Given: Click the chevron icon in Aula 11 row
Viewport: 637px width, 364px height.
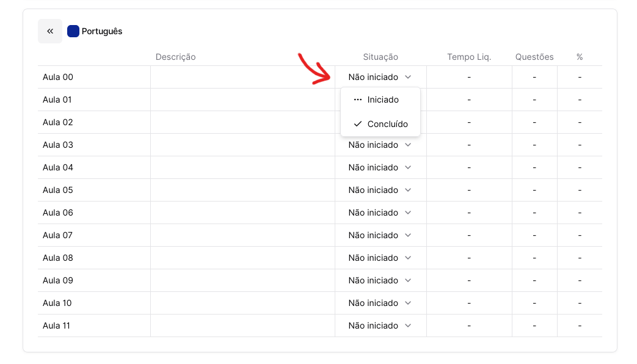Looking at the screenshot, I should tap(408, 326).
